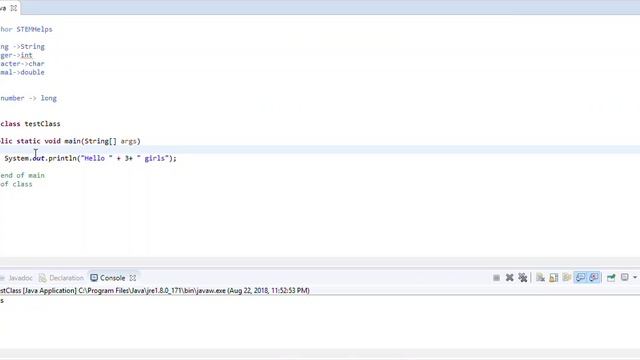Click the 'args' parameter in main
The width and height of the screenshot is (640, 360).
pos(128,141)
